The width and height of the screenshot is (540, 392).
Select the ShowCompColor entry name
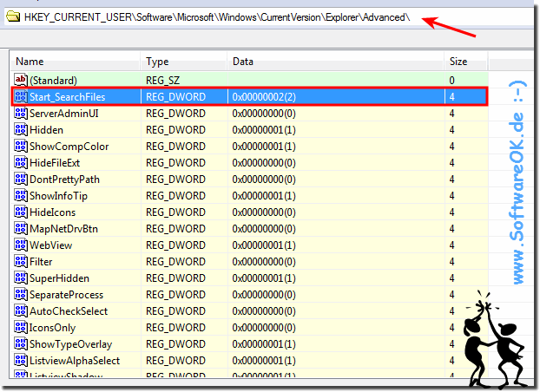tap(69, 147)
